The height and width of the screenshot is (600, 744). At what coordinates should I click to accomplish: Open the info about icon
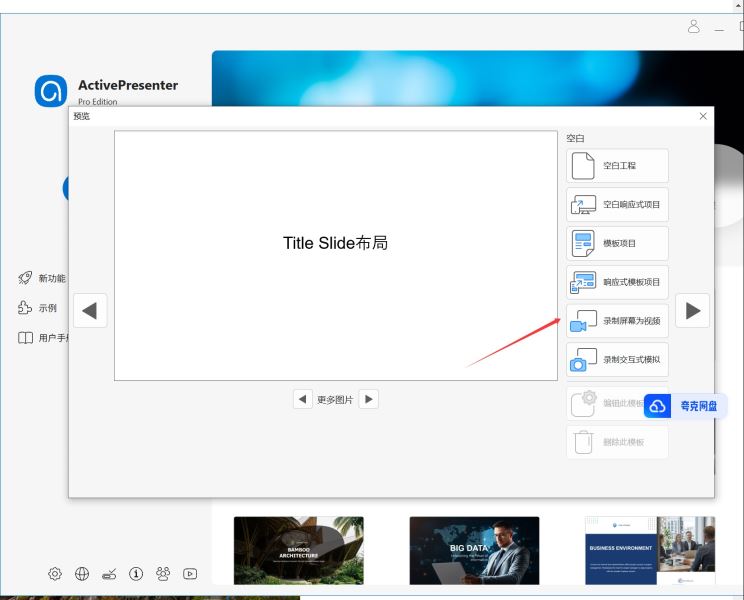click(x=136, y=574)
